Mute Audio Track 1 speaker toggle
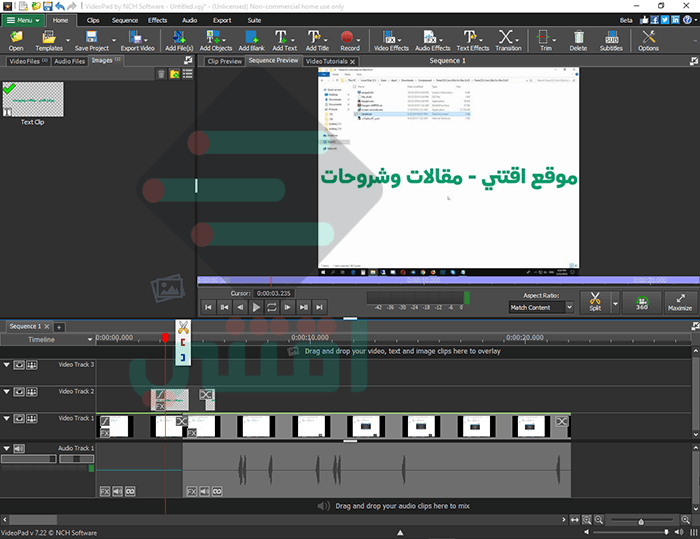The image size is (700, 539). [x=19, y=448]
